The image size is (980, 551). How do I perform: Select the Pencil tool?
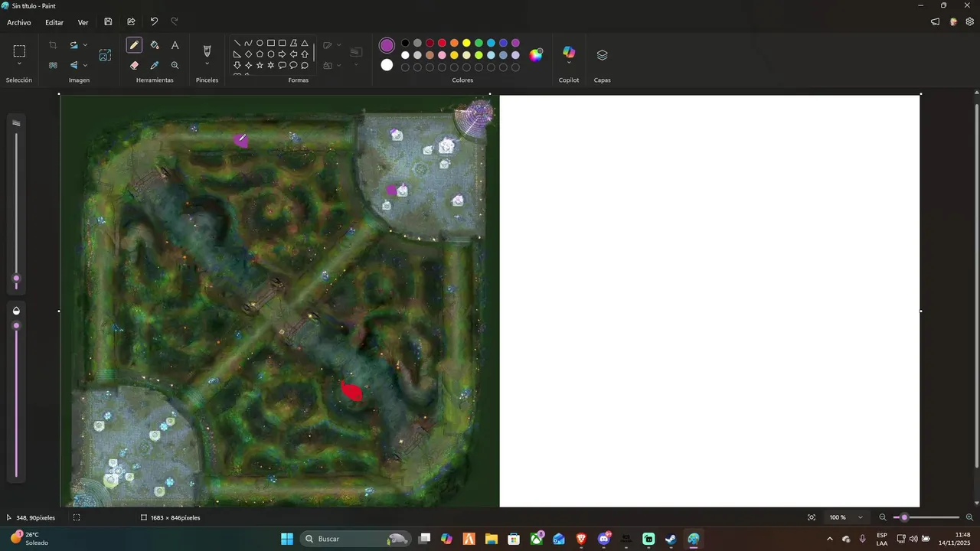tap(134, 45)
